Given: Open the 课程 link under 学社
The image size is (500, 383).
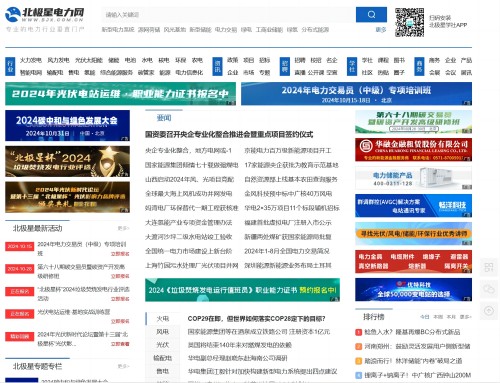Looking at the screenshot, I should click(383, 60).
